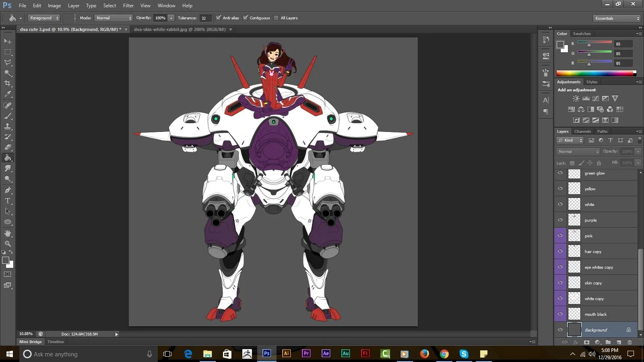Hide the Background layer

point(560,329)
